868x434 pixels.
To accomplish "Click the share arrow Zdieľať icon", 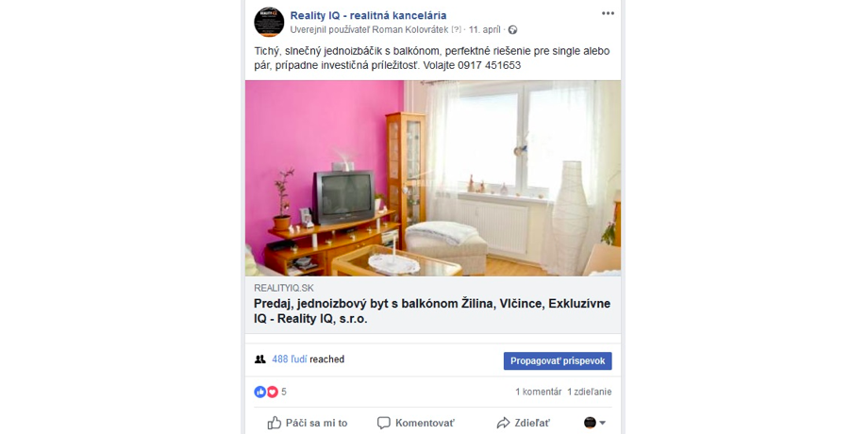I will pyautogui.click(x=503, y=423).
